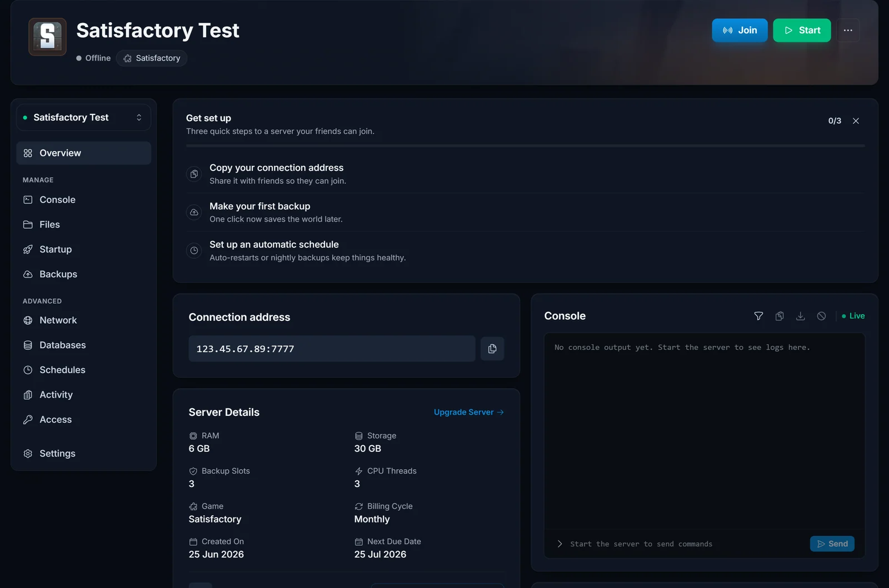Click the Created On 25 Jun 2026

[216, 555]
